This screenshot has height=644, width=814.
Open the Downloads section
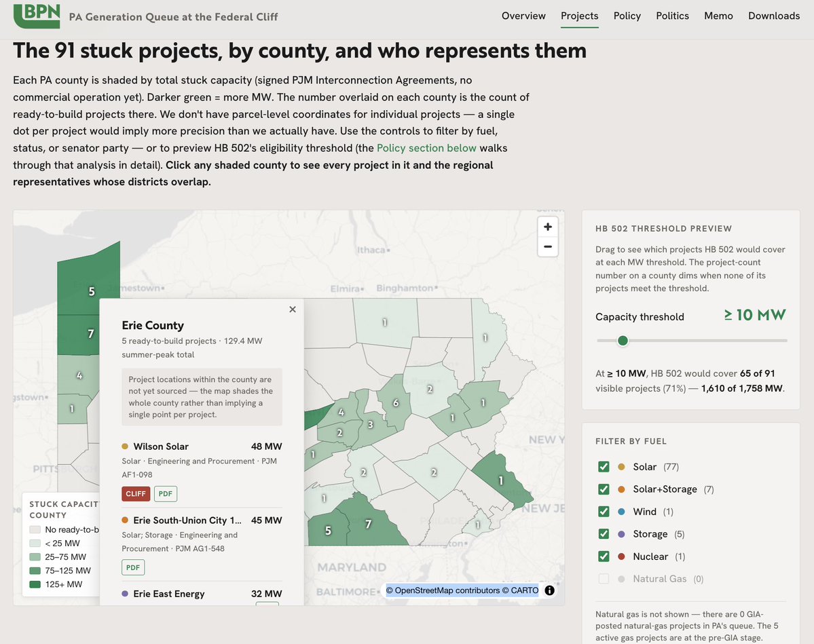click(x=773, y=16)
